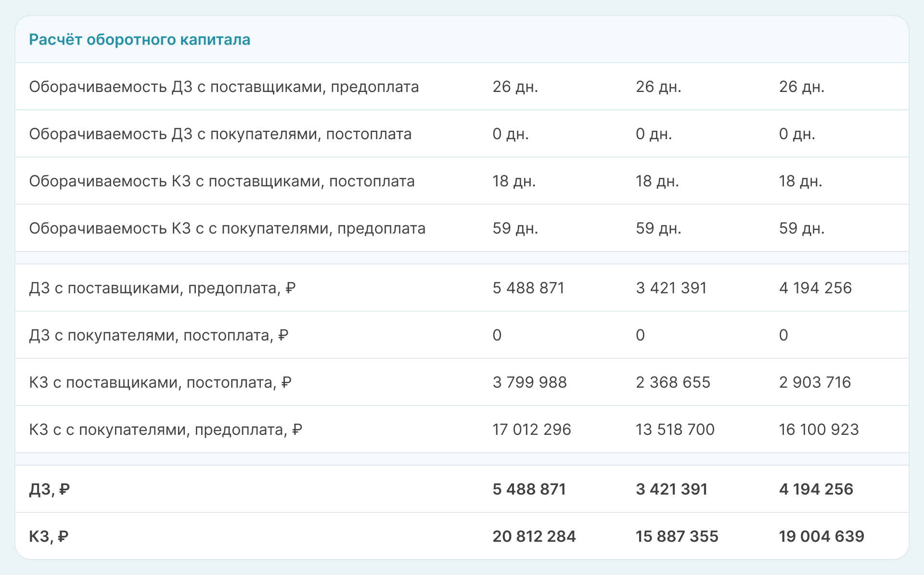The image size is (924, 575).
Task: Click the first 26 дн. value cell
Action: click(x=515, y=87)
